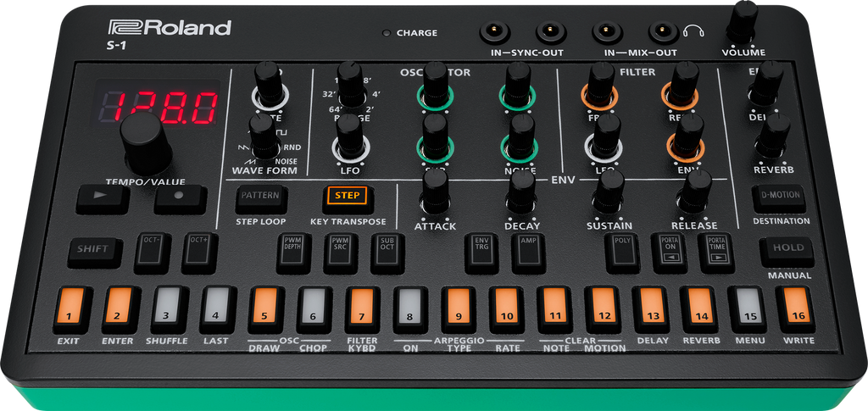Click the VOLUME knob

click(743, 20)
